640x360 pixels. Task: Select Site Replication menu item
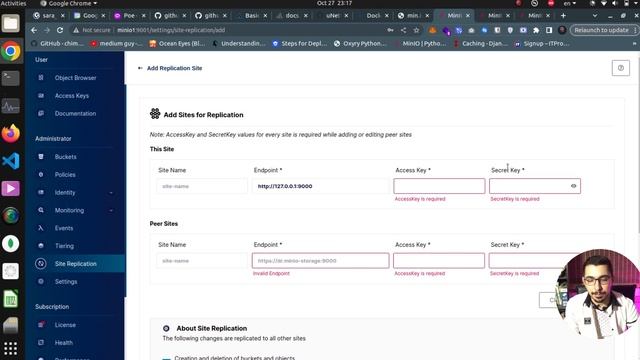pos(75,264)
